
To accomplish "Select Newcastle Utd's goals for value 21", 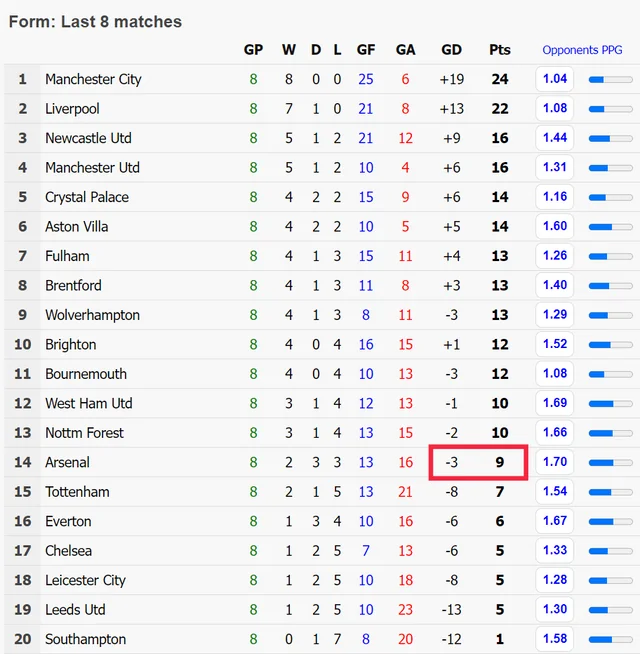I will pyautogui.click(x=365, y=138).
